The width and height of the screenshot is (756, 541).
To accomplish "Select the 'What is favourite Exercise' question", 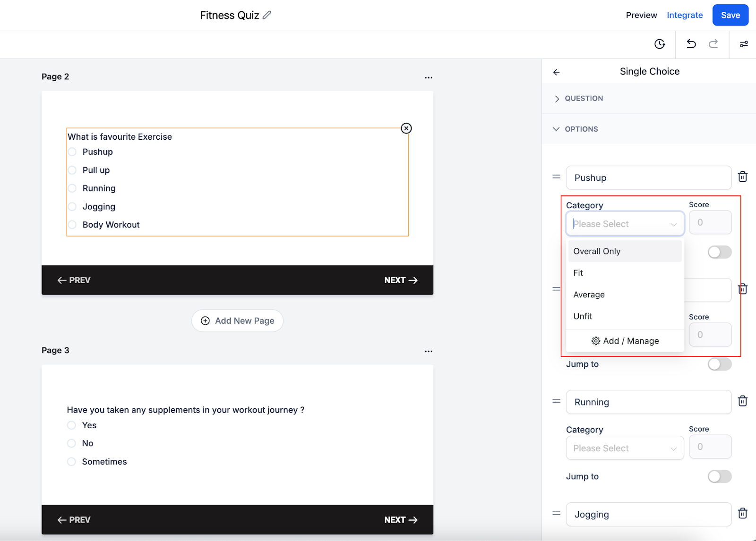I will (120, 137).
